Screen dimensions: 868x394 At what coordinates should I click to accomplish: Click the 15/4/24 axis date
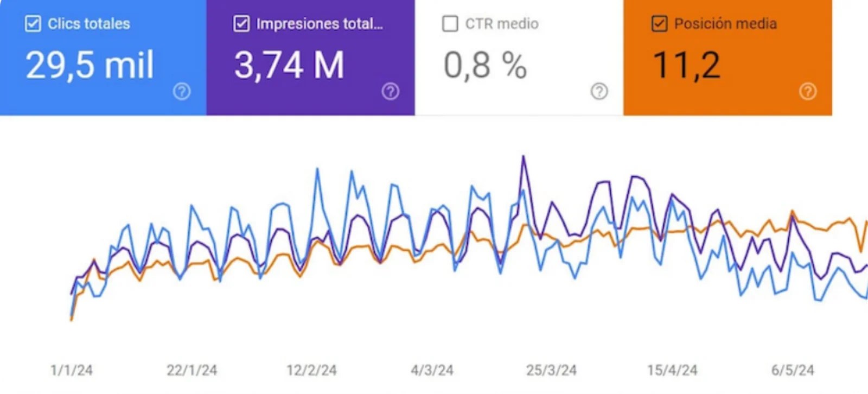[x=672, y=371]
